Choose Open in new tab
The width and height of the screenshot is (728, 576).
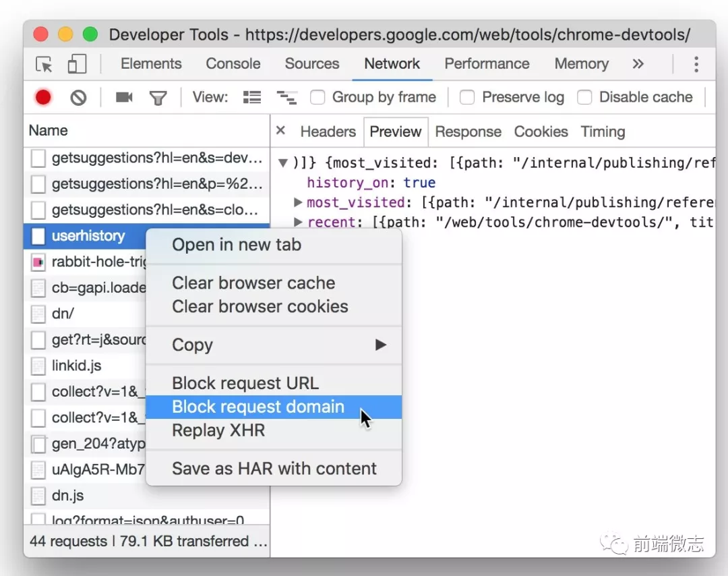pos(274,245)
